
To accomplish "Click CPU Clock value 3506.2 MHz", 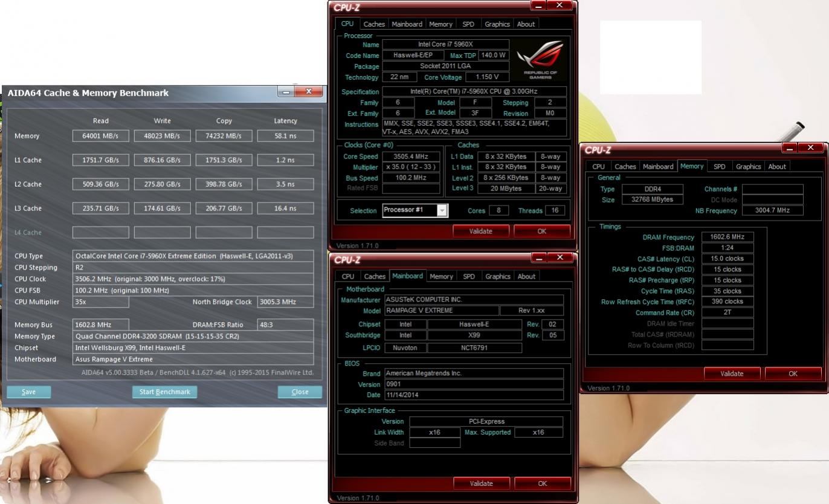I will pyautogui.click(x=193, y=279).
